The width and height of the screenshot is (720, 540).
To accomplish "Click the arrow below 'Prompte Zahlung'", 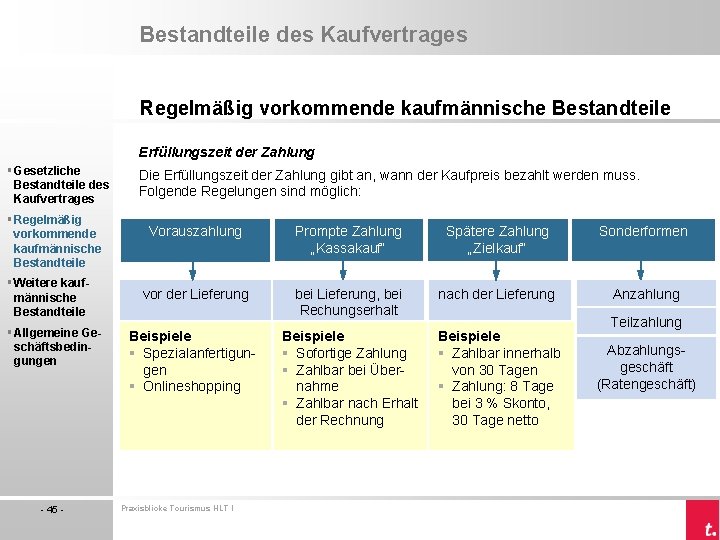I will tap(343, 270).
